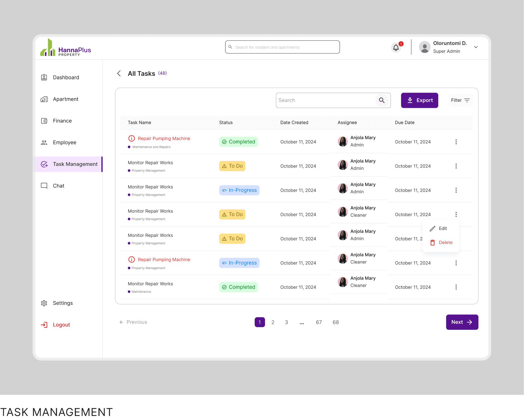Open three-dot menu for first Repair Pumping Machine
This screenshot has width=524, height=420.
456,142
